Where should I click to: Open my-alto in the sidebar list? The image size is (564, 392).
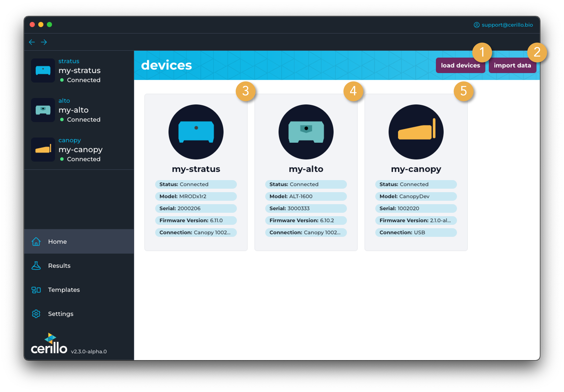pos(74,110)
